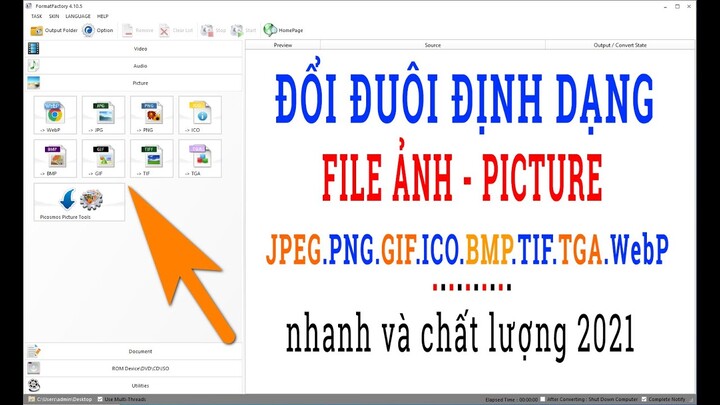Viewport: 720px width, 405px height.
Task: Click the Elapsed Time status text
Action: (x=511, y=400)
